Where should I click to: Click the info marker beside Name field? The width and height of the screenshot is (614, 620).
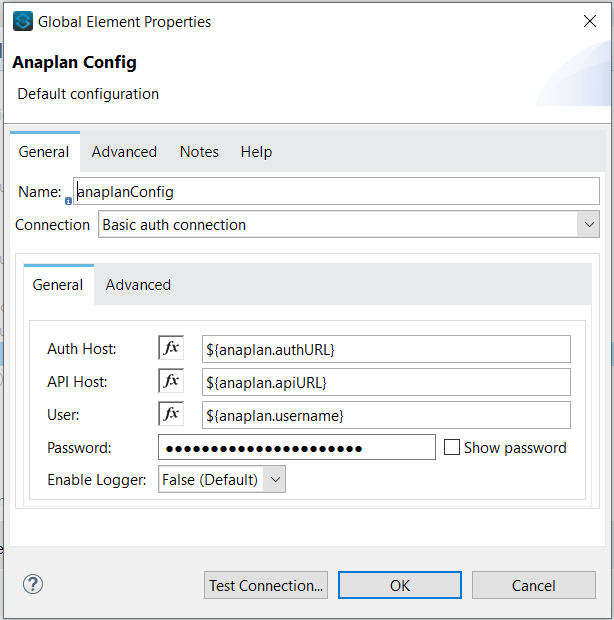[68, 201]
